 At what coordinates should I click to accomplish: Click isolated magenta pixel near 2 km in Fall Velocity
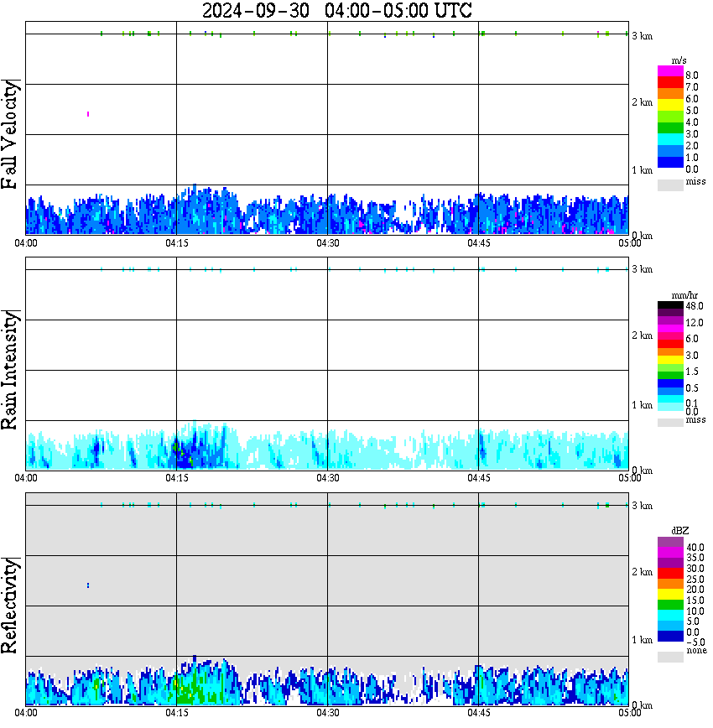click(88, 114)
